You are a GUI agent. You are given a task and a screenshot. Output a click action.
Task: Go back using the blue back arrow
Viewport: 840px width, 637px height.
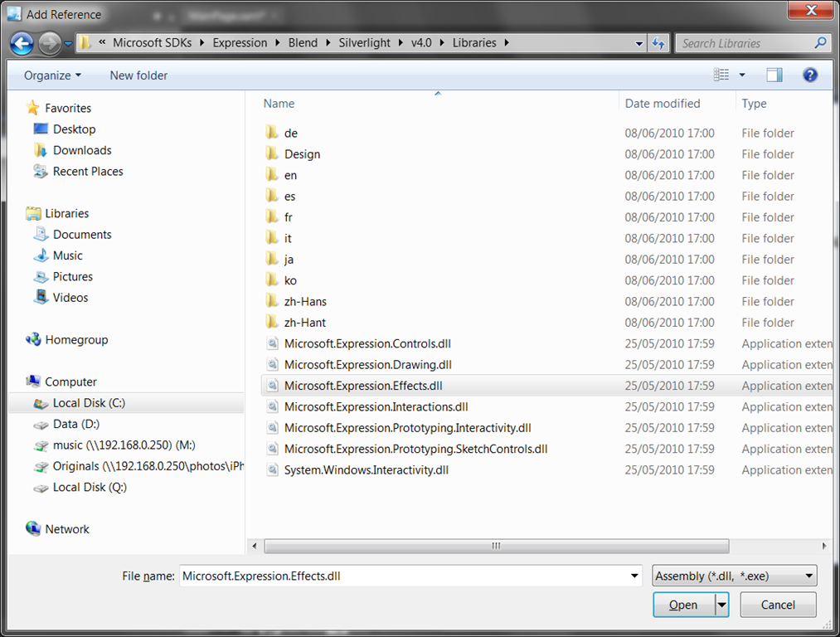22,43
